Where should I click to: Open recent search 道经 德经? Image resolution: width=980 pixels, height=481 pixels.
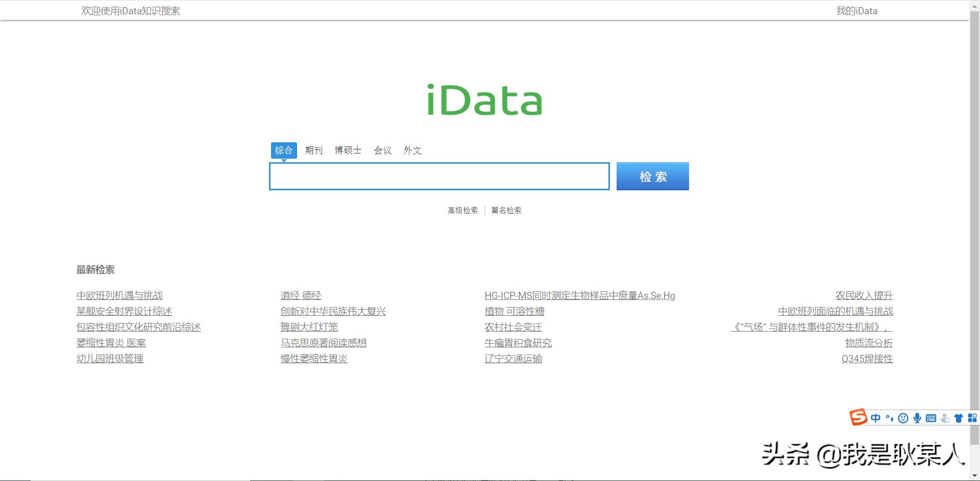[x=301, y=295]
